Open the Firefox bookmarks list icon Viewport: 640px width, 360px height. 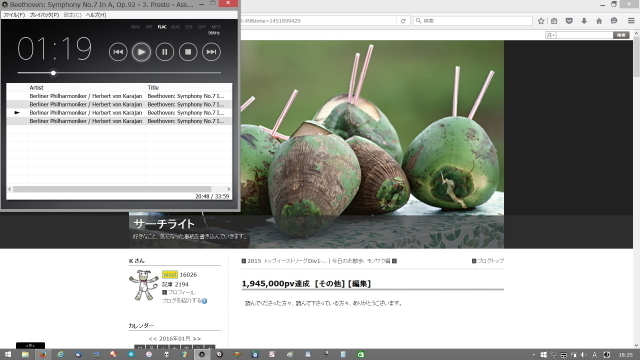[554, 21]
